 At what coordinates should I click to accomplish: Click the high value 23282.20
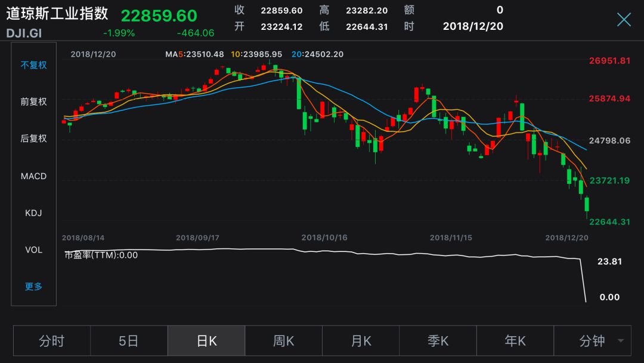tap(367, 10)
